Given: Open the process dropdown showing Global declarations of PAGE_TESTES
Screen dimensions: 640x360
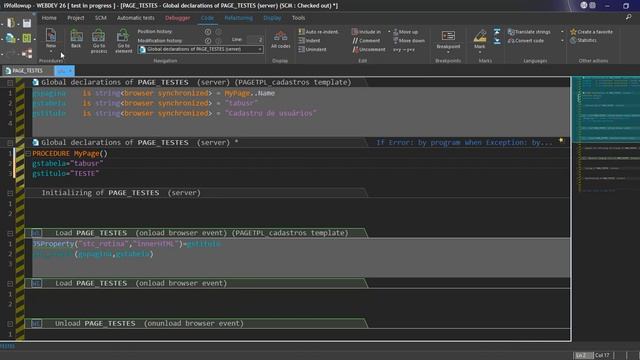Looking at the screenshot, I should pyautogui.click(x=200, y=49).
